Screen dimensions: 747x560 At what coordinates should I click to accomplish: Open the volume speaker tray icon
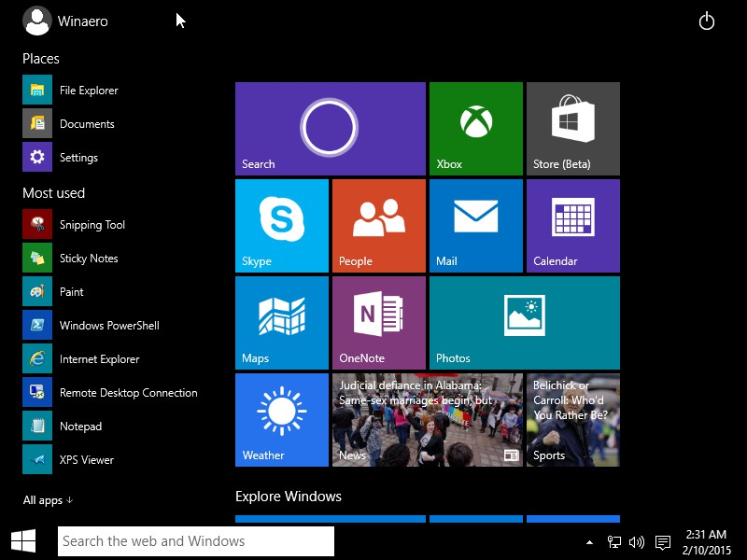(x=637, y=542)
